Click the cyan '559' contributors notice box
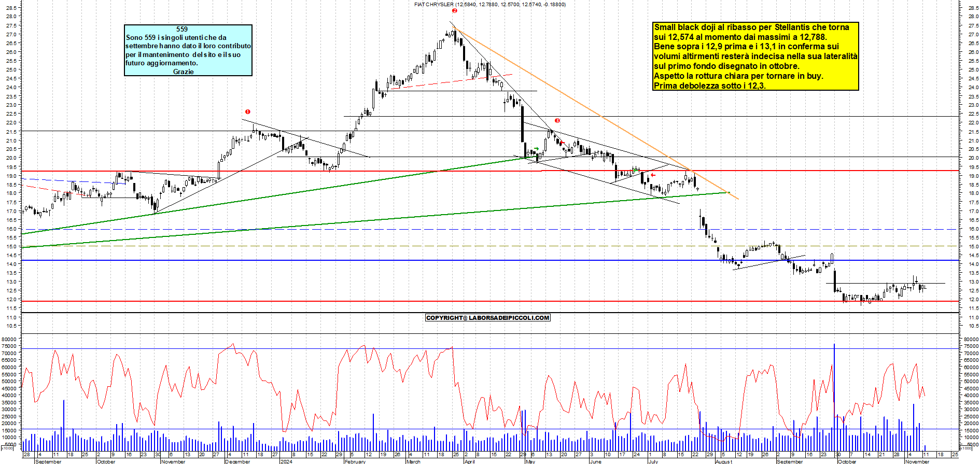This screenshot has height=464, width=980. point(188,50)
